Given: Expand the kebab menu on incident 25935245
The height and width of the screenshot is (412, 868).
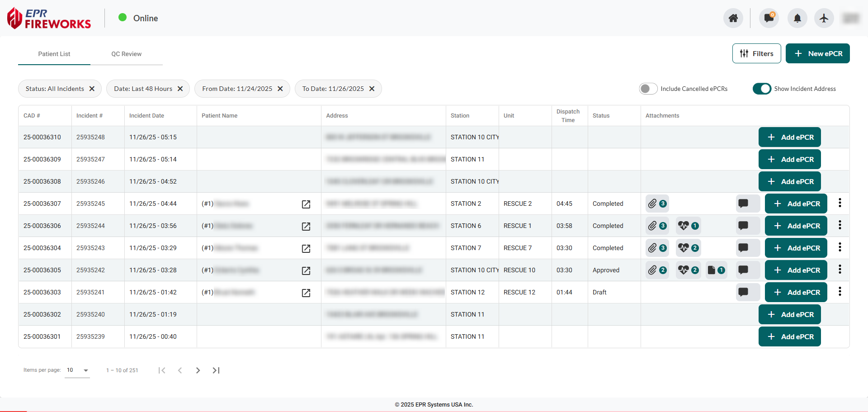Looking at the screenshot, I should (x=840, y=203).
